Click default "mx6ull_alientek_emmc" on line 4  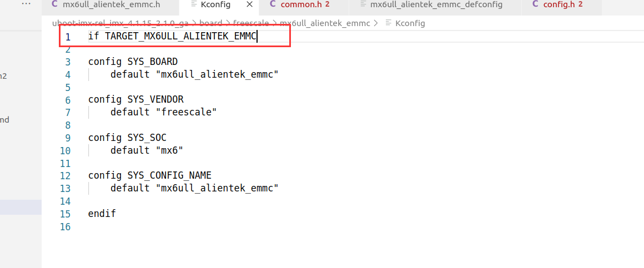194,75
